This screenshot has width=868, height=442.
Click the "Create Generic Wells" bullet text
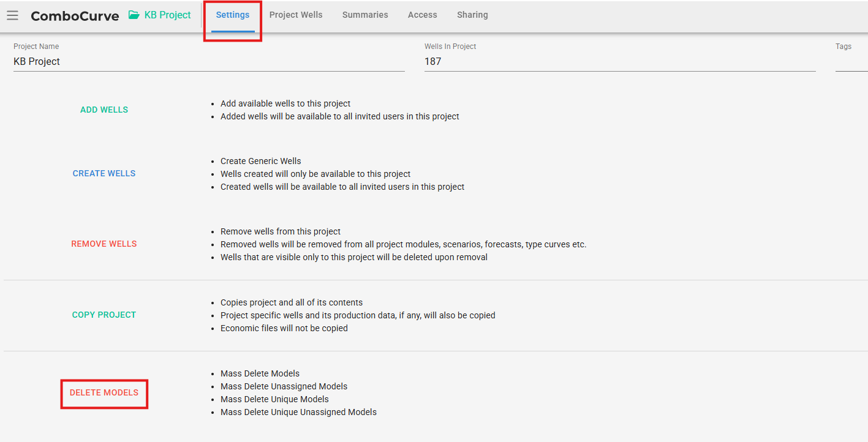click(x=261, y=161)
